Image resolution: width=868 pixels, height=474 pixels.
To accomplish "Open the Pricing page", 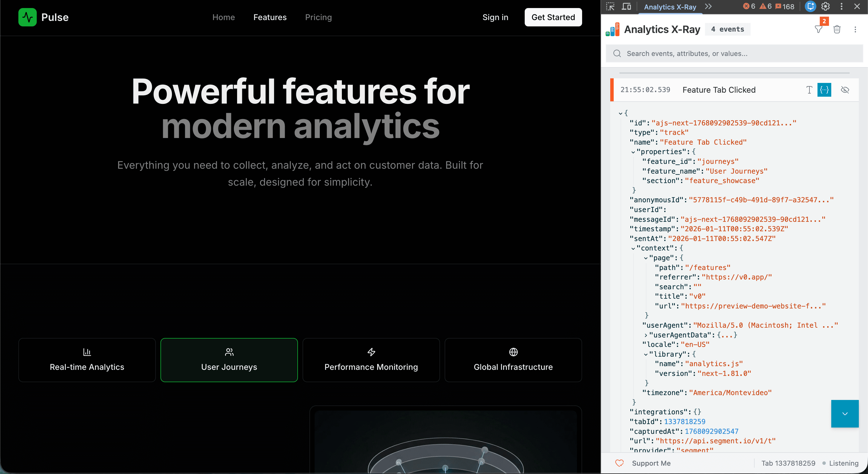I will tap(318, 17).
